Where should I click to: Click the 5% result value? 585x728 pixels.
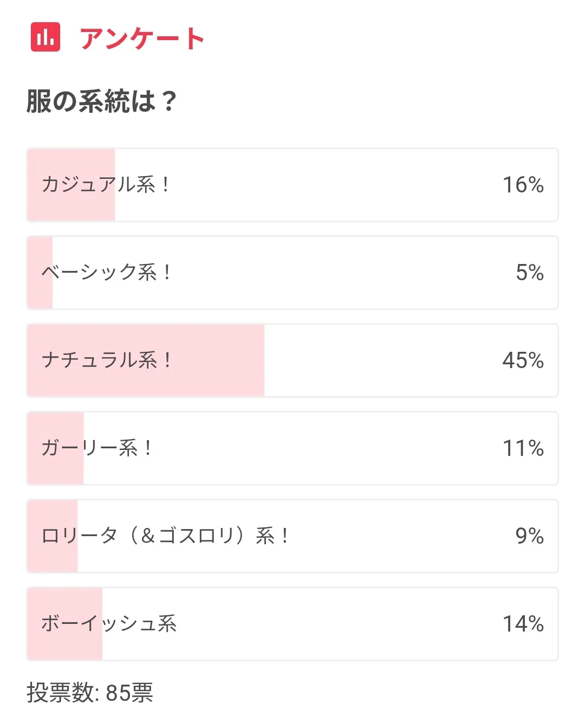pos(529,273)
